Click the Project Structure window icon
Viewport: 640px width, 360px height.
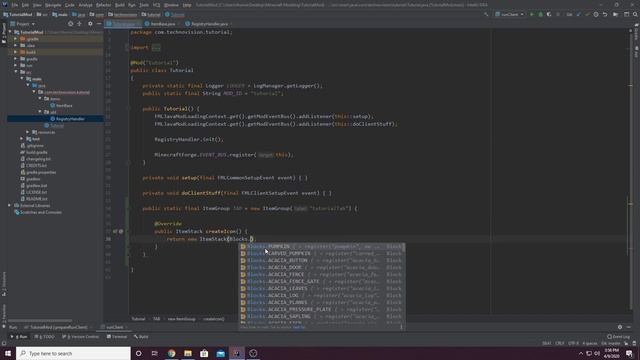tap(626, 14)
